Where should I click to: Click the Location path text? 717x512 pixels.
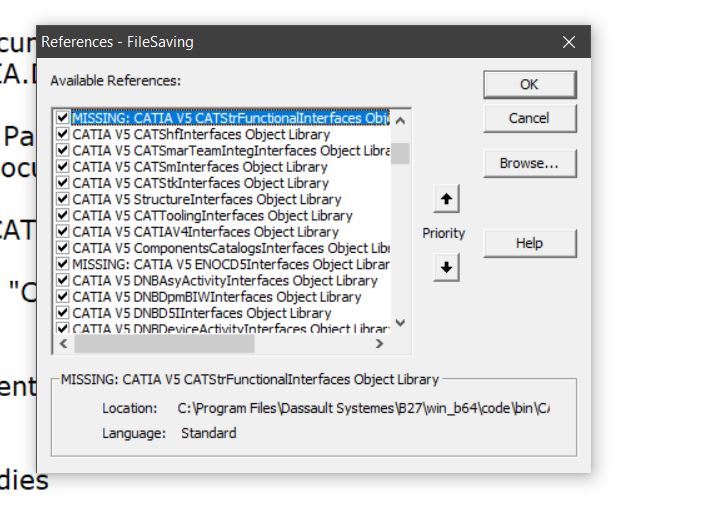364,408
